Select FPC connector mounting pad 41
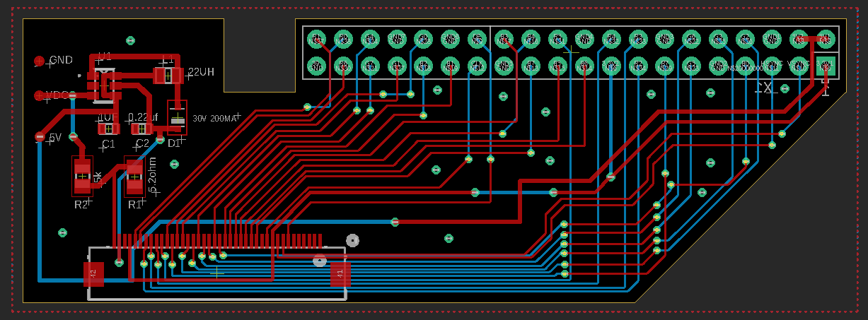 (340, 274)
